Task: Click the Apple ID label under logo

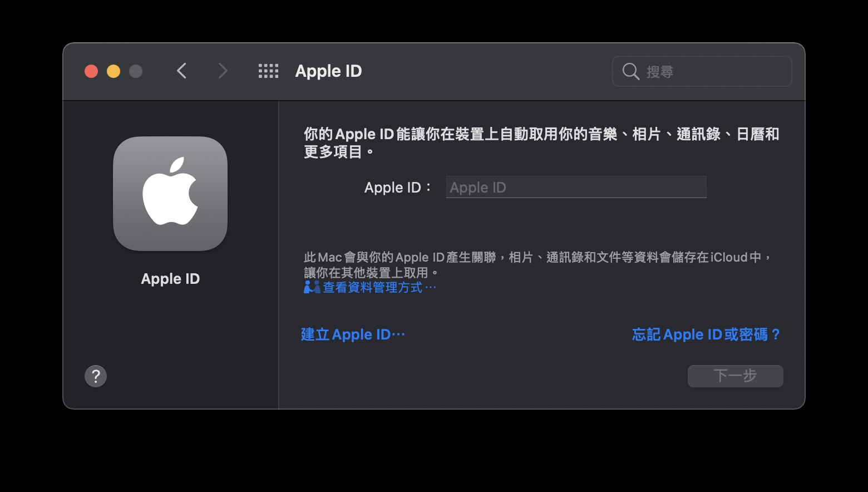Action: click(170, 279)
